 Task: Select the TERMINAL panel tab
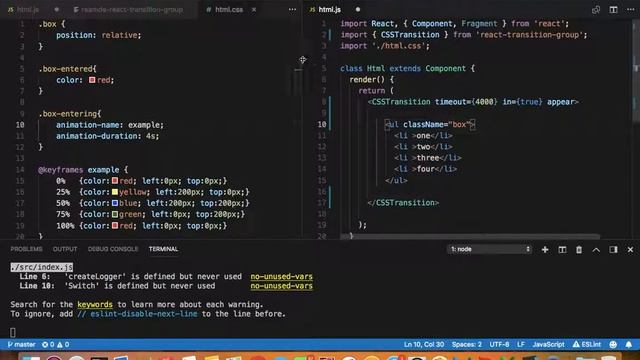[x=163, y=249]
